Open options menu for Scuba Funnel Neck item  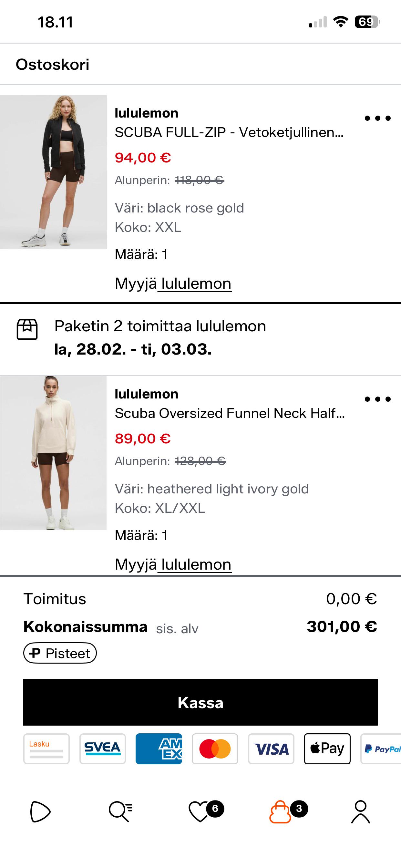tap(377, 399)
